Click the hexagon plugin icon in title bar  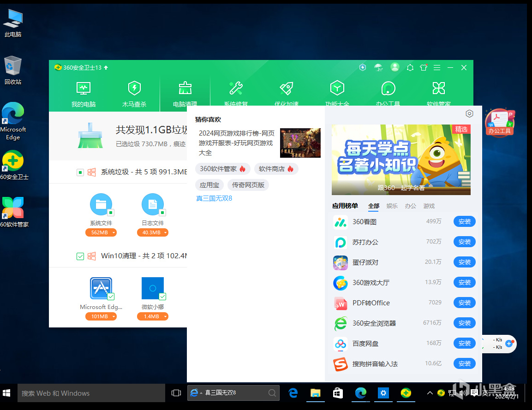coord(410,67)
